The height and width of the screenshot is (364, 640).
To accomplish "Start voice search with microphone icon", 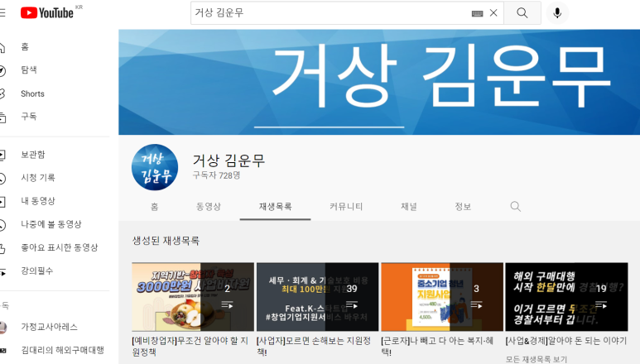I will coord(557,12).
